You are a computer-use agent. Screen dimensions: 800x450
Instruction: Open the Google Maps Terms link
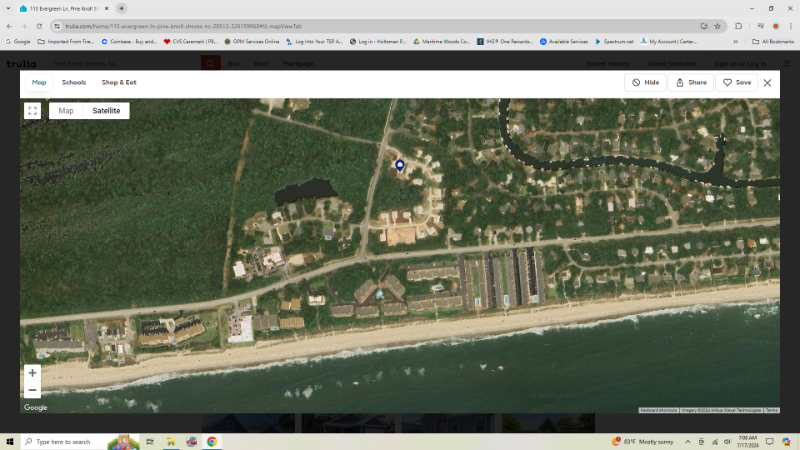point(772,410)
